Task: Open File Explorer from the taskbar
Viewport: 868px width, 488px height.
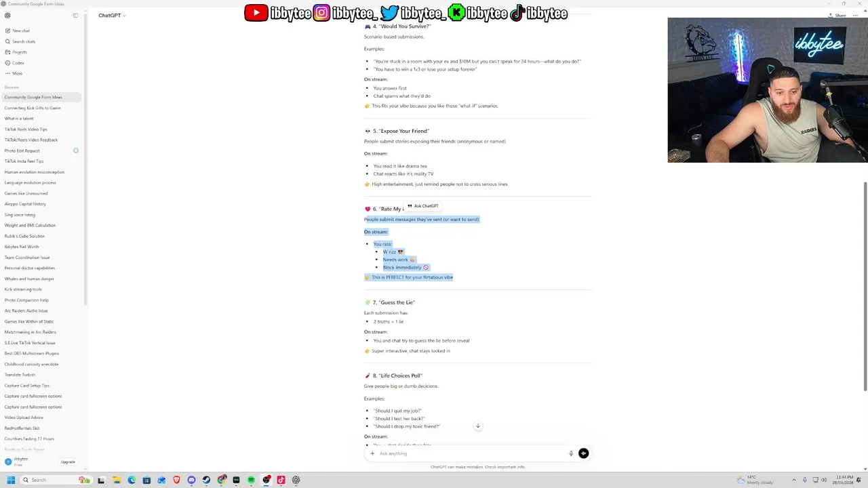Action: pyautogui.click(x=117, y=480)
